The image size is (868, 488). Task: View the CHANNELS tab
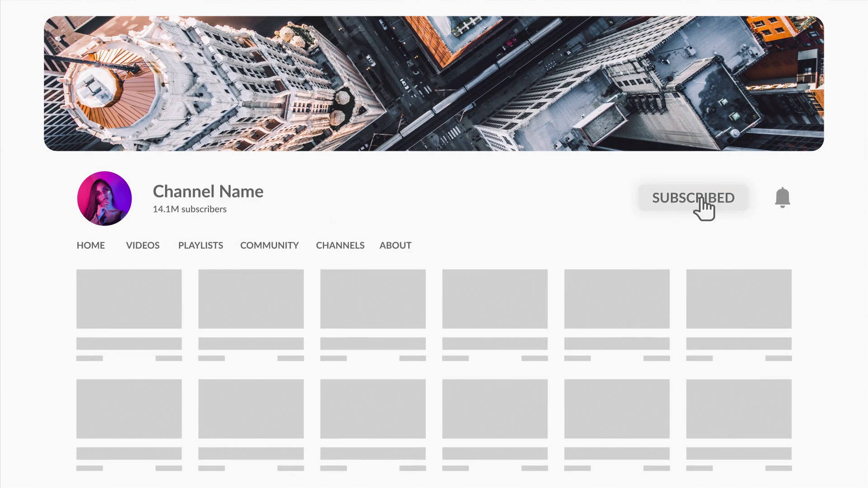point(340,245)
